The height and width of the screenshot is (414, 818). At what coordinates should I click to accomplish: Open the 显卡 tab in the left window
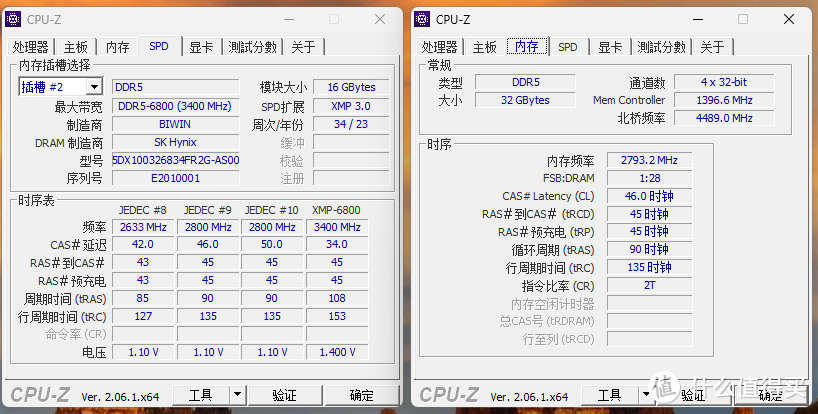pyautogui.click(x=201, y=47)
